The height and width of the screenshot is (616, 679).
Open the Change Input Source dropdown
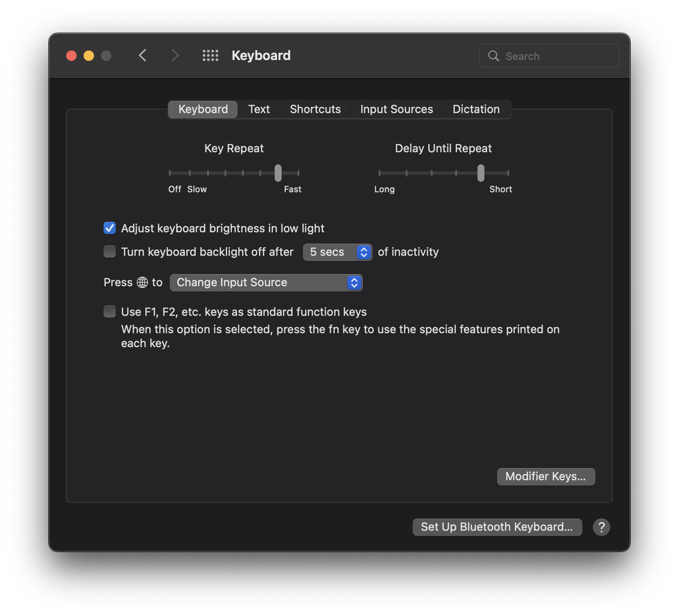(266, 283)
